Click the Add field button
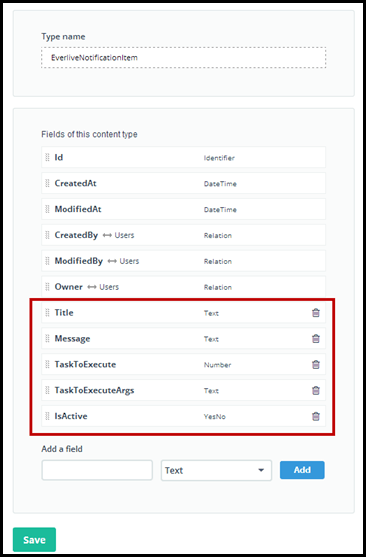The image size is (366, 557). tap(302, 470)
